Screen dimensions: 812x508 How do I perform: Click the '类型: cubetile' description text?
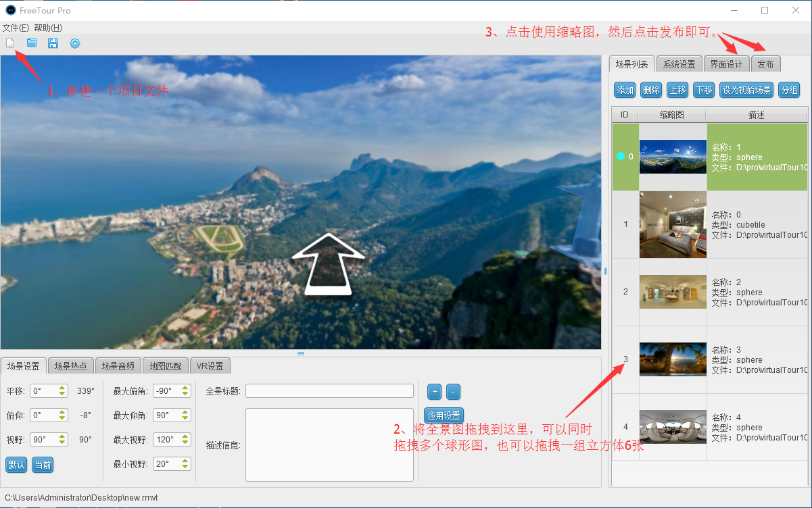(738, 224)
